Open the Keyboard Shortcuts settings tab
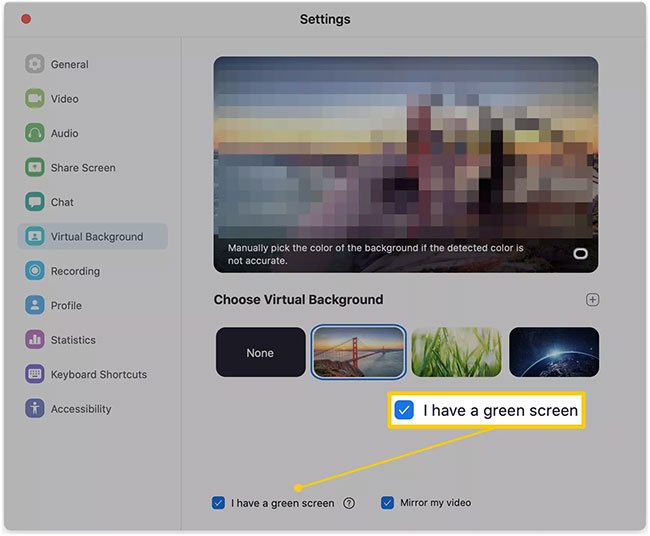This screenshot has height=536, width=650. [x=98, y=375]
